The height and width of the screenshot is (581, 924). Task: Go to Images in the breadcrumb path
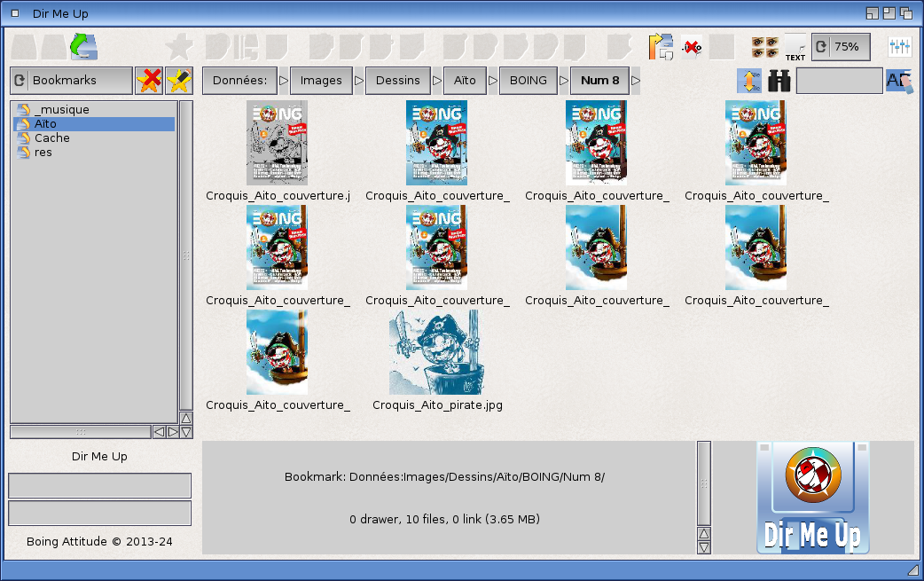[x=321, y=81]
